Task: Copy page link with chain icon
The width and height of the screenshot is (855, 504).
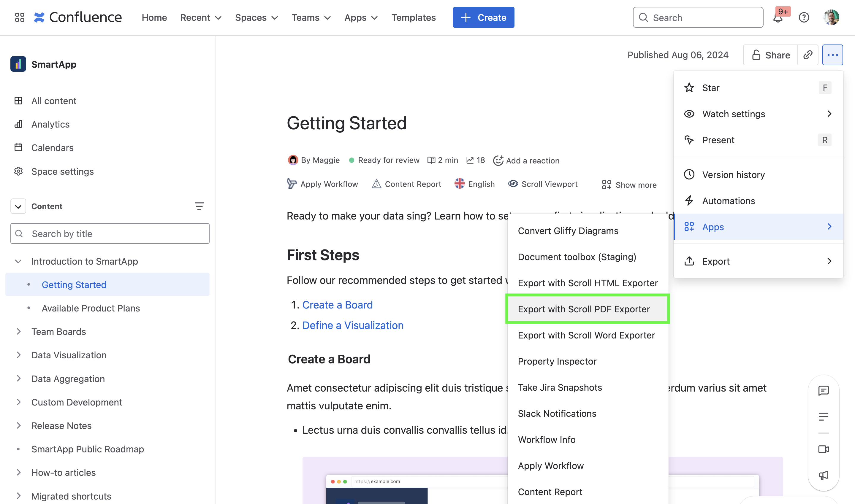Action: (808, 55)
